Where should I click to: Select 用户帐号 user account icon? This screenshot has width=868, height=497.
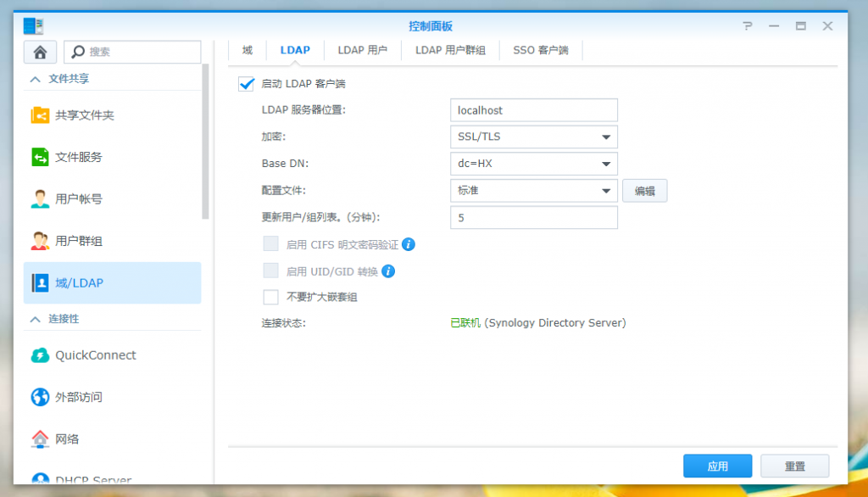point(40,199)
